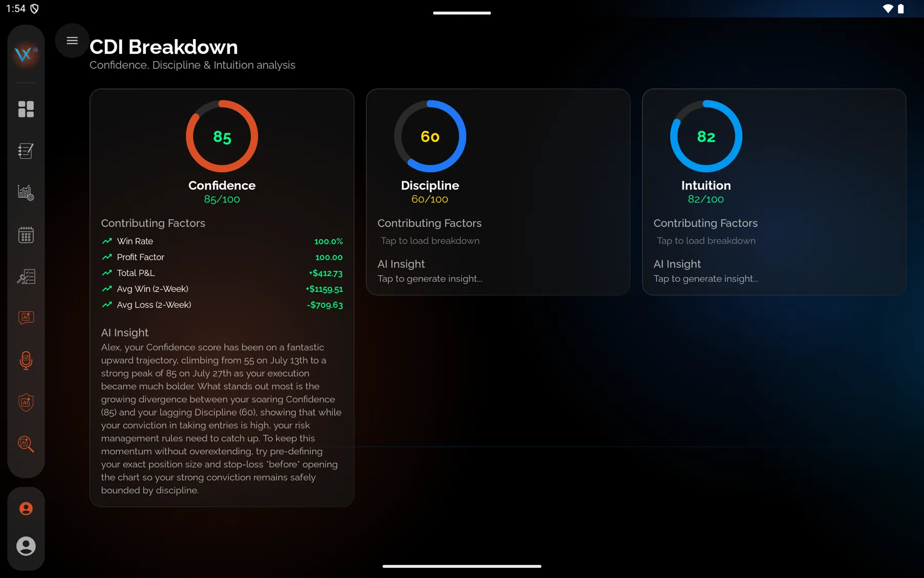Click the orange profile icon
The height and width of the screenshot is (578, 924).
[26, 509]
